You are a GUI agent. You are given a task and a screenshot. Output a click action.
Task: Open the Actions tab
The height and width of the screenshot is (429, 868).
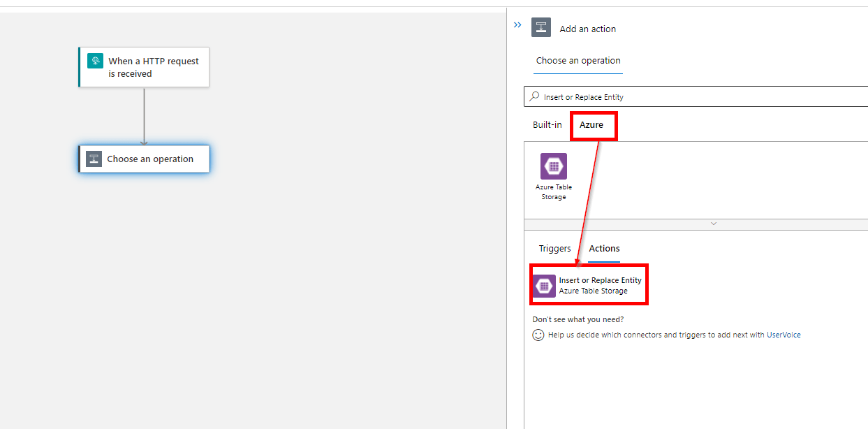point(604,248)
